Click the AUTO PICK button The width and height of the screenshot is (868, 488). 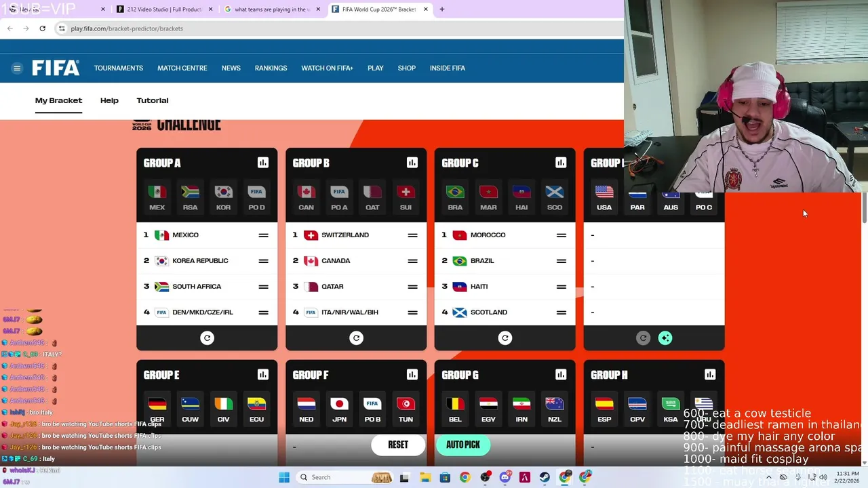pyautogui.click(x=463, y=445)
